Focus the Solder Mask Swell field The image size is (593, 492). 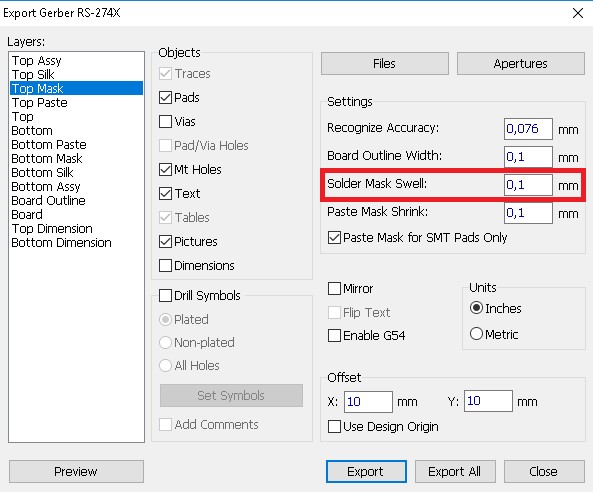tap(528, 185)
